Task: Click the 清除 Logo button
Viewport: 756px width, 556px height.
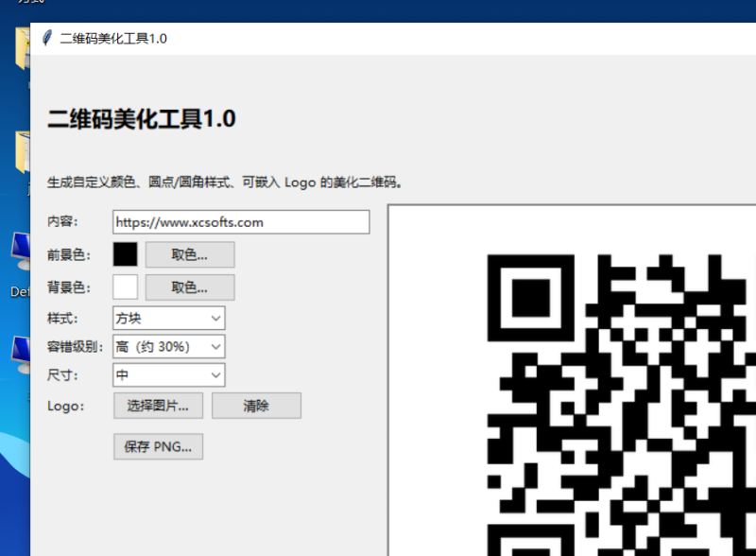Action: click(256, 406)
